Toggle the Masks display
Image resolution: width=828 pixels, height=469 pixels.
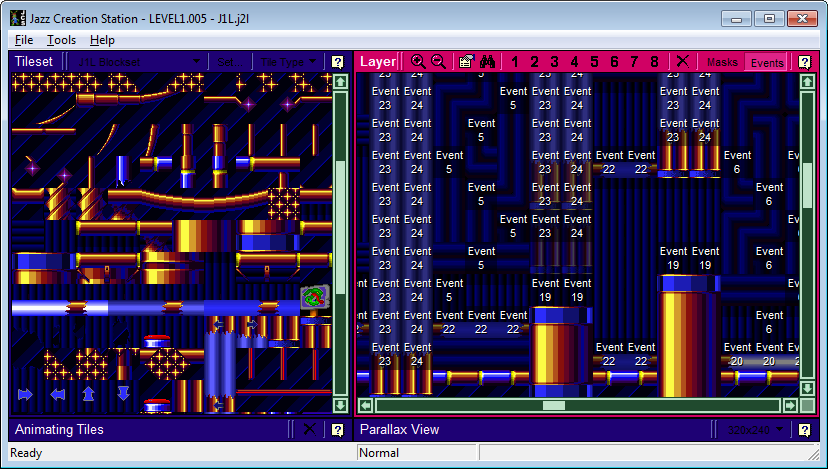722,62
